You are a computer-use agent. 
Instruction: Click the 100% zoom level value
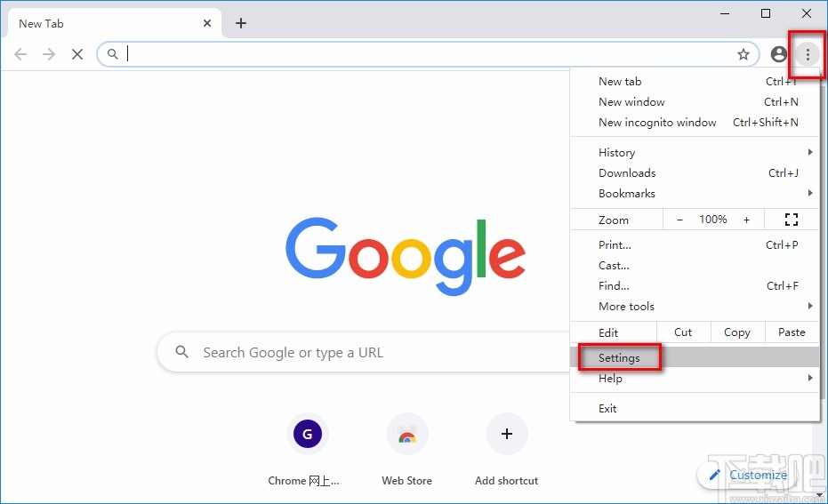coord(713,220)
